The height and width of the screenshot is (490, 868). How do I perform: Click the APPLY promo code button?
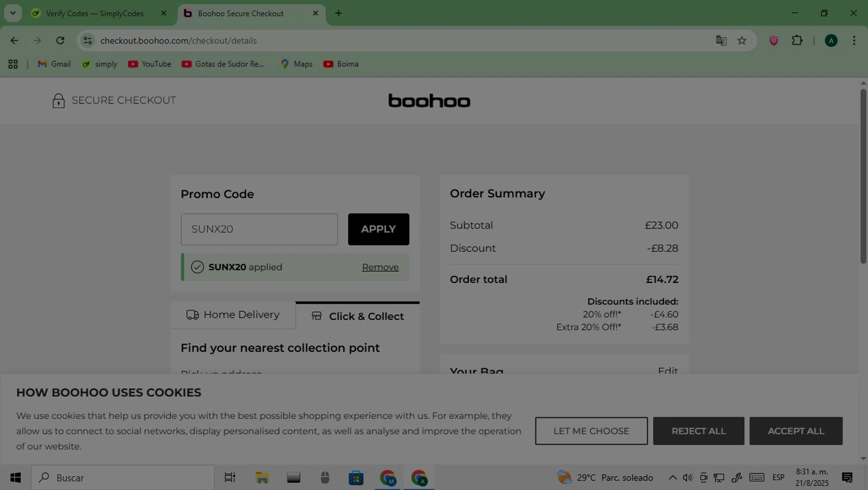378,229
